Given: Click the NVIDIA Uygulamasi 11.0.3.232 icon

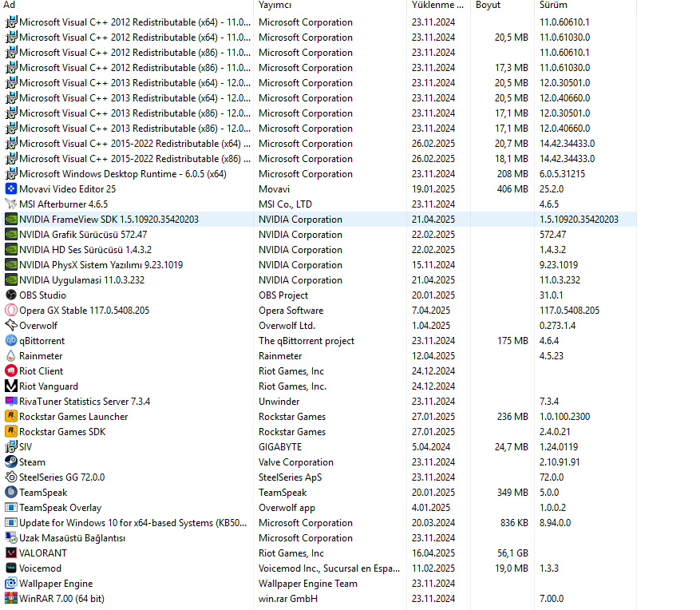Looking at the screenshot, I should point(10,280).
